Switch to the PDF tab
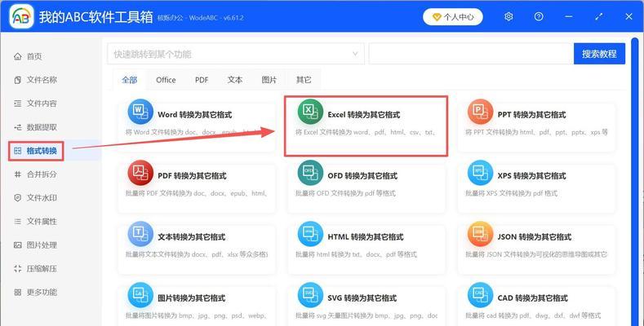Screen dimensions: 644x326 pyautogui.click(x=202, y=80)
